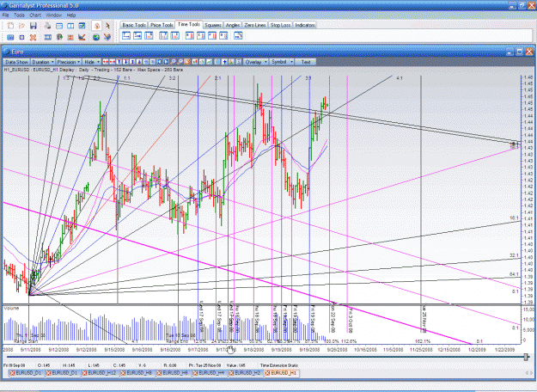This screenshot has height=392, width=537.
Task: Select the EURUSD_H1 chart tab
Action: [281, 373]
